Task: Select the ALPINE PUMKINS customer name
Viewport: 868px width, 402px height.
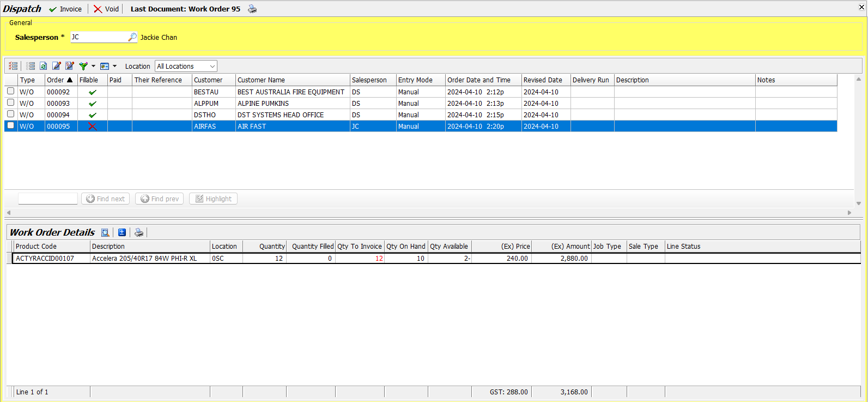Action: (x=263, y=104)
